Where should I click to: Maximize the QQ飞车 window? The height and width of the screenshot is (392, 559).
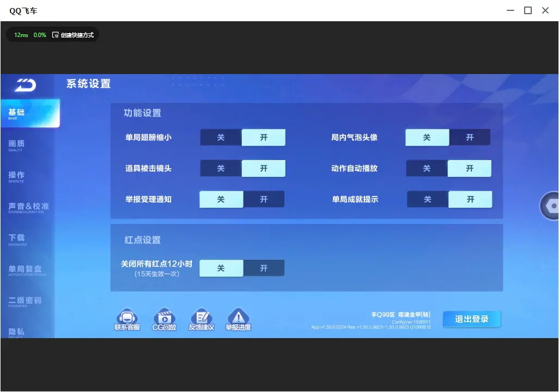pyautogui.click(x=528, y=11)
